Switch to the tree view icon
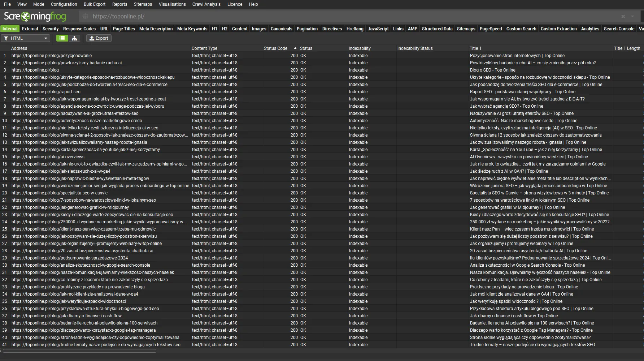 [74, 38]
